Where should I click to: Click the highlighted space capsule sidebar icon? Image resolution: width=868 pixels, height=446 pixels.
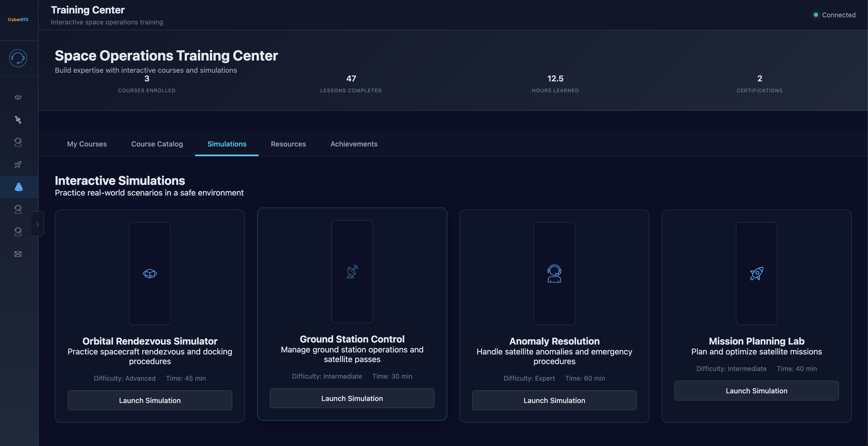19,187
